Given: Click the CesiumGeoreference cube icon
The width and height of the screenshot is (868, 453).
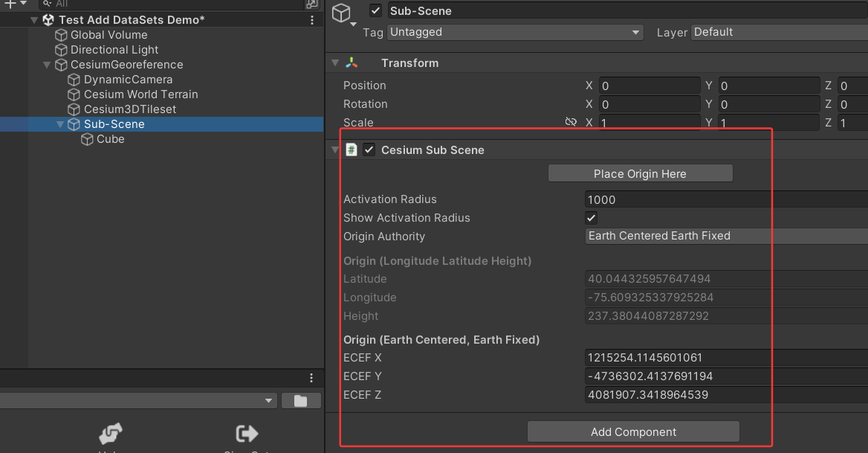Looking at the screenshot, I should tap(61, 65).
